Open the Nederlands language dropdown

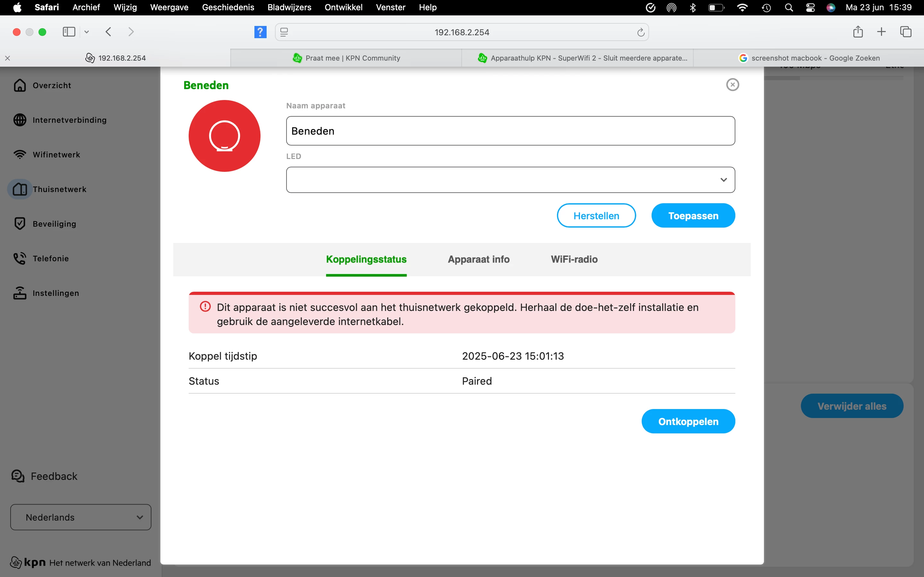tap(81, 517)
